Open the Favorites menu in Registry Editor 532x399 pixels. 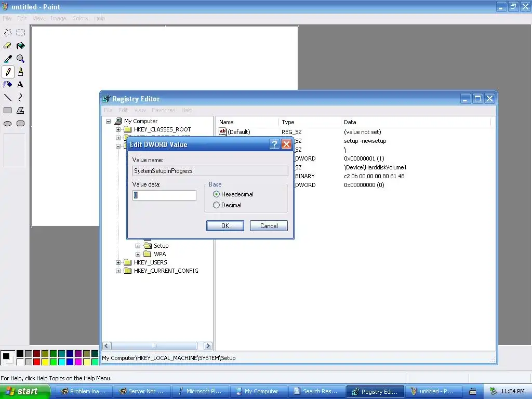pyautogui.click(x=164, y=110)
